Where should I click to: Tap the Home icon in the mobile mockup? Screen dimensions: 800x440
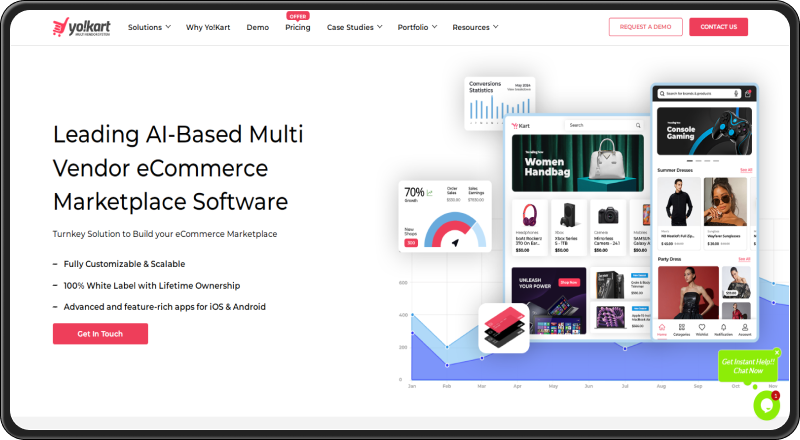point(662,329)
